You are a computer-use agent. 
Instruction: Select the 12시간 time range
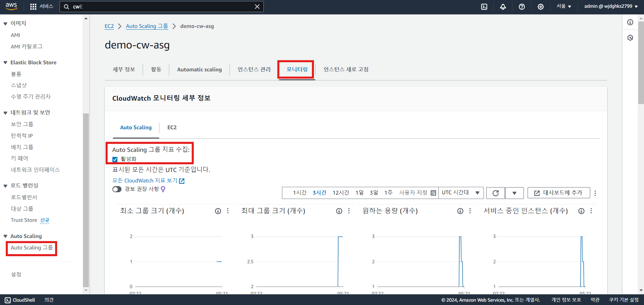point(341,193)
